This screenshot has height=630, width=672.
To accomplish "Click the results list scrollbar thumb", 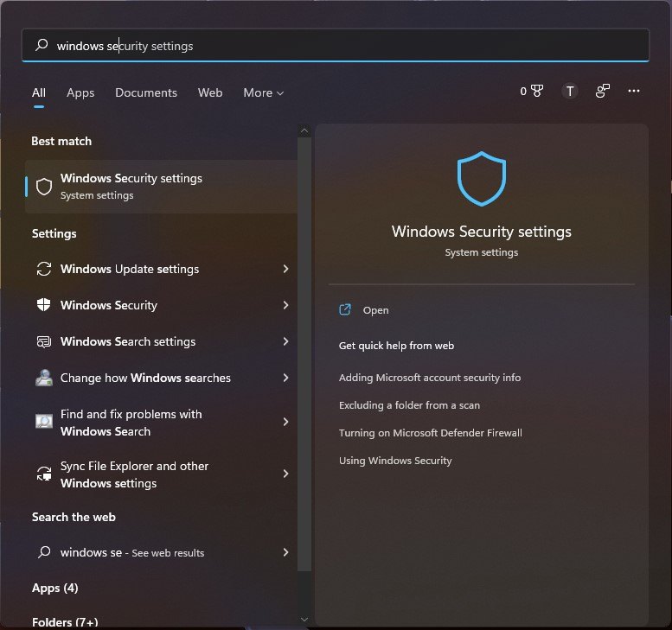I will click(304, 353).
